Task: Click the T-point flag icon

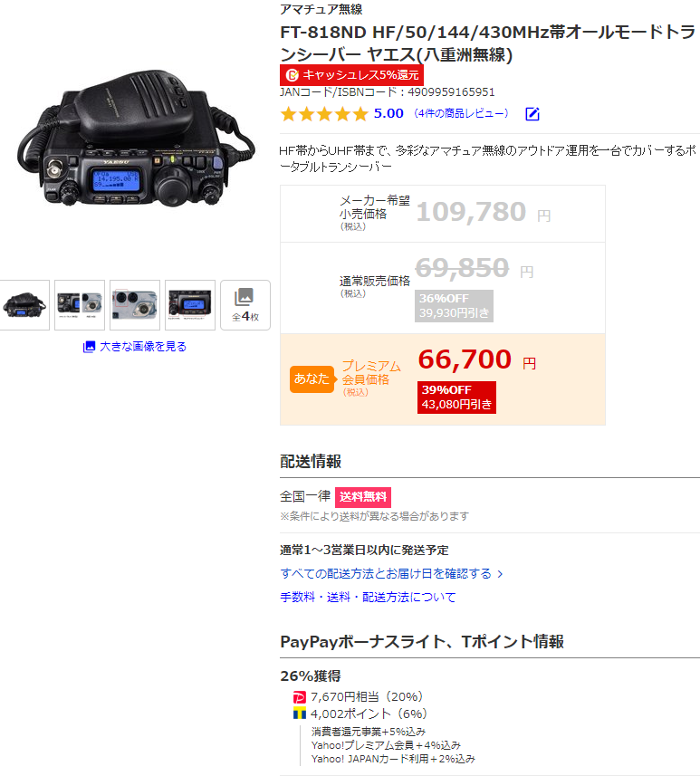Action: pos(300,714)
